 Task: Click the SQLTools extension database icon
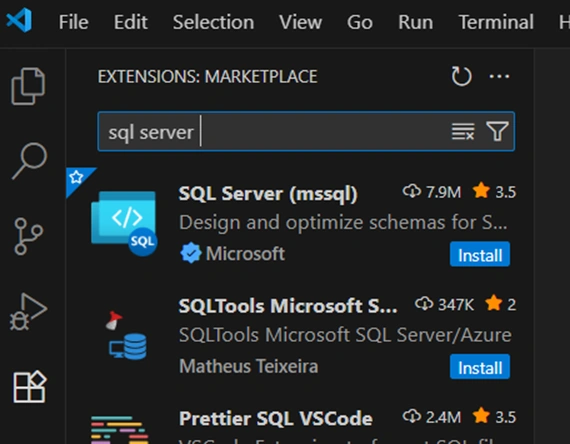point(128,336)
